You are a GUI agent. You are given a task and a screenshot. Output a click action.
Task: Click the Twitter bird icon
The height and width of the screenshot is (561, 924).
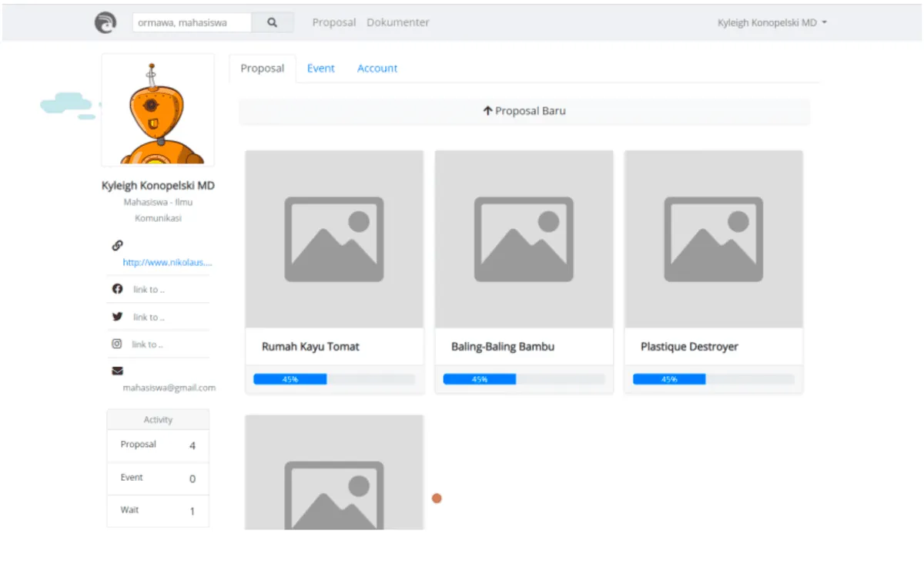pyautogui.click(x=118, y=317)
